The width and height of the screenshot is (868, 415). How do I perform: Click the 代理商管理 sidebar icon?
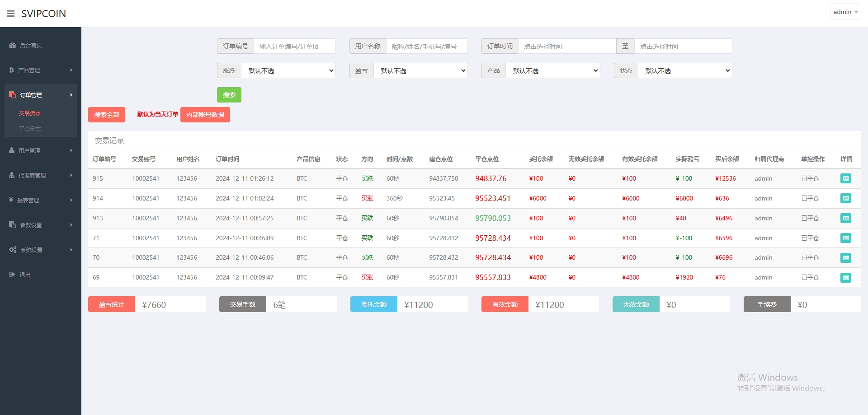point(12,175)
